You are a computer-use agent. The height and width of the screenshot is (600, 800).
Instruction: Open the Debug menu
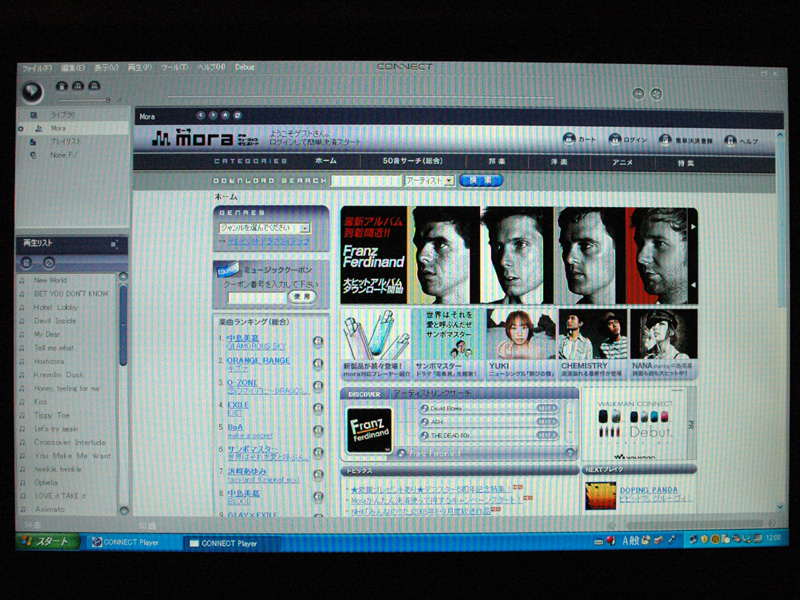click(244, 67)
